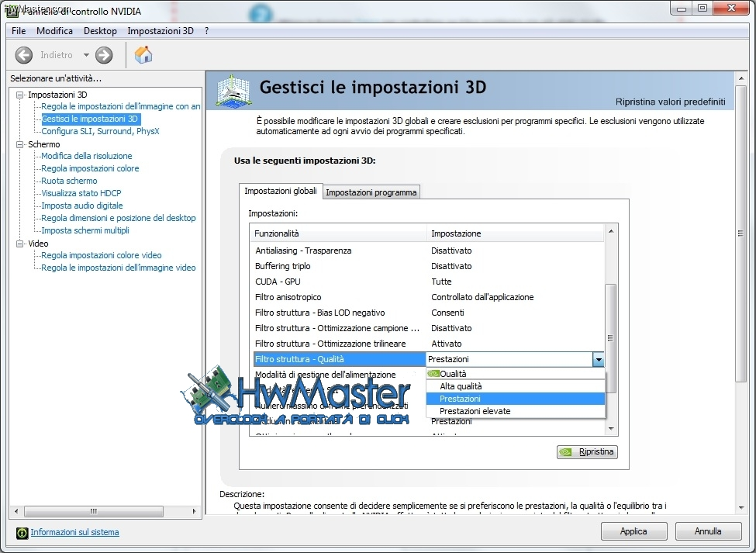Click the Annulla button
Viewport: 756px width, 553px height.
pos(708,531)
